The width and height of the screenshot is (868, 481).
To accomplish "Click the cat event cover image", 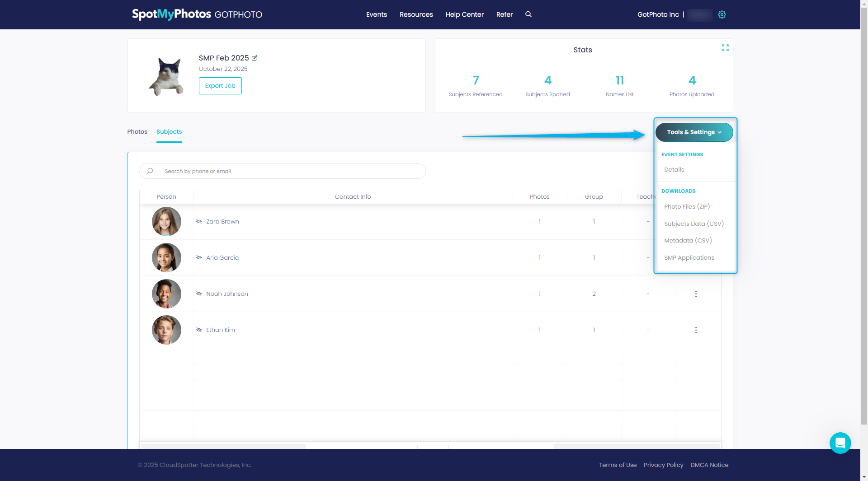I will pos(166,77).
